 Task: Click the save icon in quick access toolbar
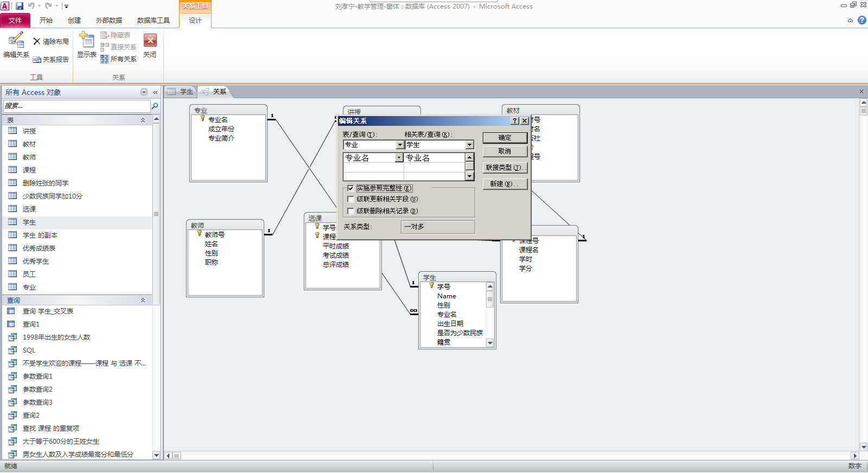coord(20,6)
